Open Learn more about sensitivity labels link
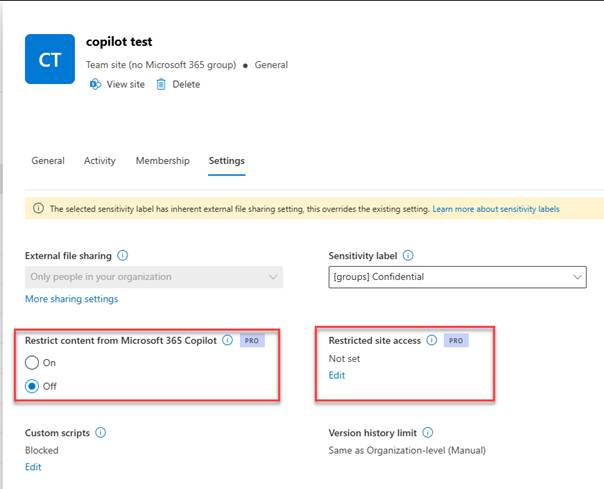The height and width of the screenshot is (489, 604). pyautogui.click(x=496, y=209)
